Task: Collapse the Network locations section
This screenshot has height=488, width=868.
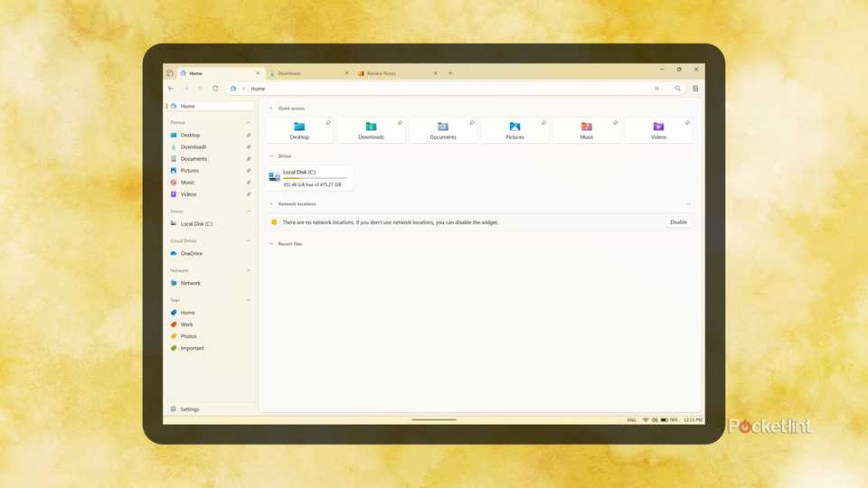Action: pyautogui.click(x=271, y=204)
